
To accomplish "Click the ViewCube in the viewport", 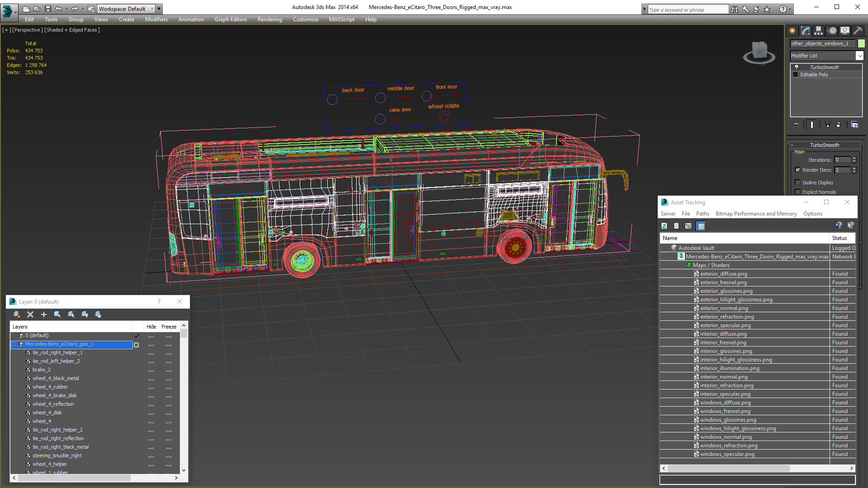I will point(759,52).
